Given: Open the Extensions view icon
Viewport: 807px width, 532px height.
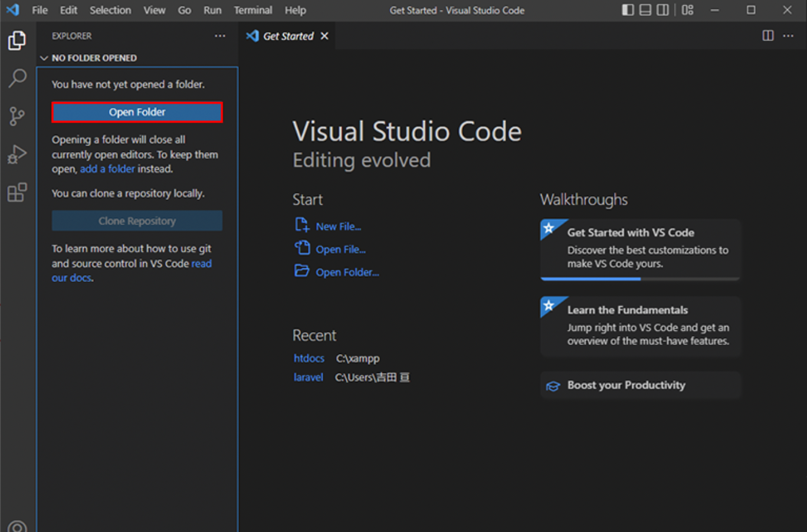Looking at the screenshot, I should coord(17,192).
